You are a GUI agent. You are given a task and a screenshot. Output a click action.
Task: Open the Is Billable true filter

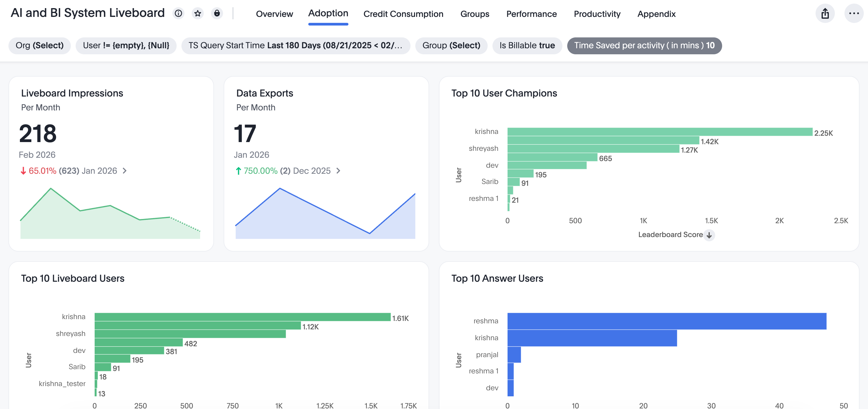point(527,46)
